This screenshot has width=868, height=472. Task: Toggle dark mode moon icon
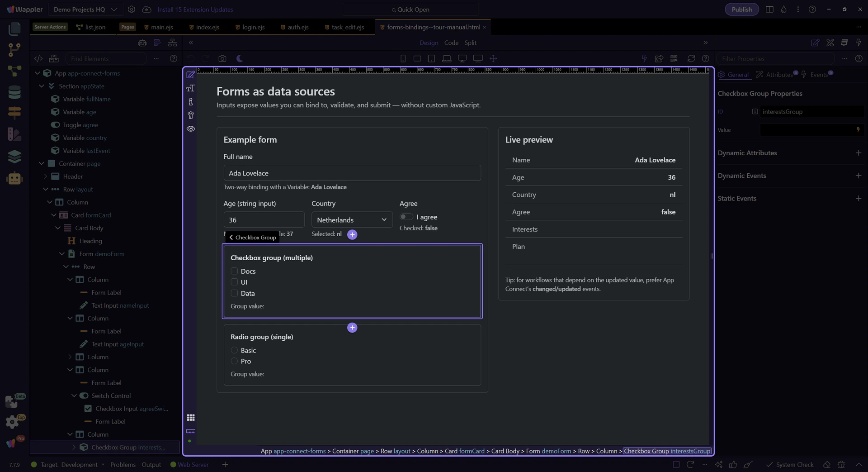pos(240,58)
